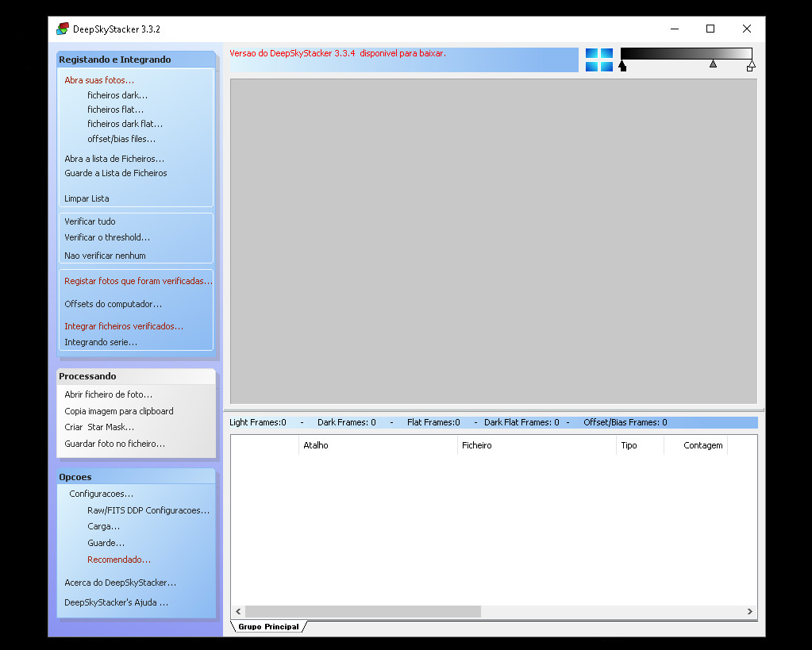Collapse the 'Opcoes' panel header
The height and width of the screenshot is (650, 812).
(x=136, y=477)
